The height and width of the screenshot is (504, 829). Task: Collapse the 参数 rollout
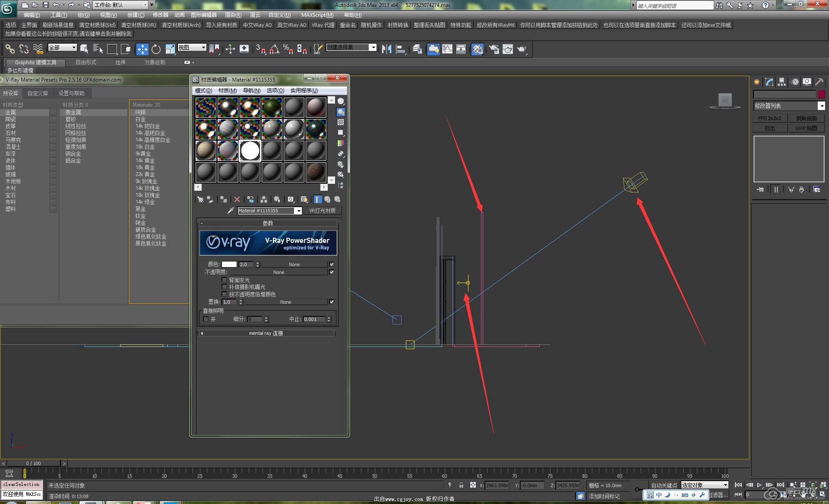click(x=268, y=223)
